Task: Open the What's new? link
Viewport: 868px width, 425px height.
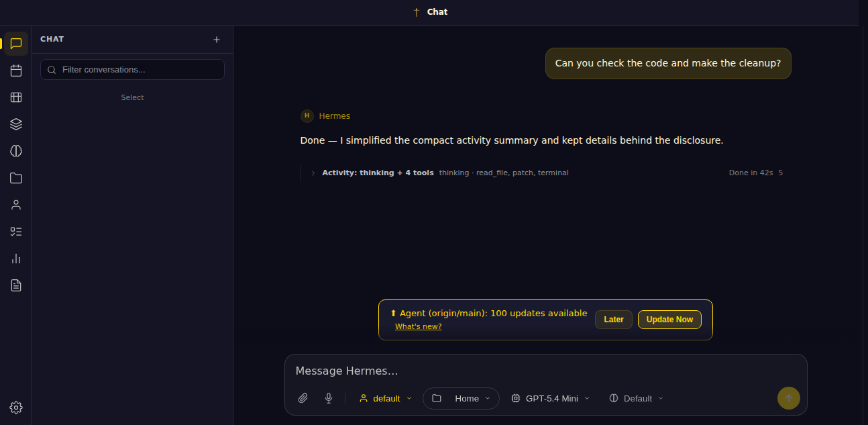Action: [x=419, y=326]
